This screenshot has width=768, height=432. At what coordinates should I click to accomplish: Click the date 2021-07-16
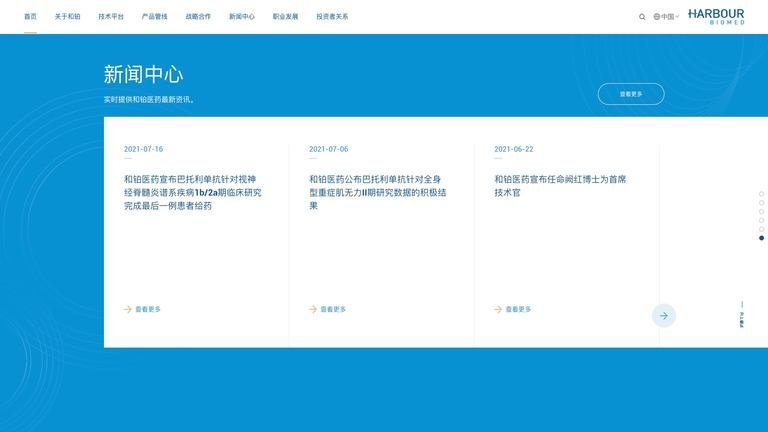click(144, 149)
